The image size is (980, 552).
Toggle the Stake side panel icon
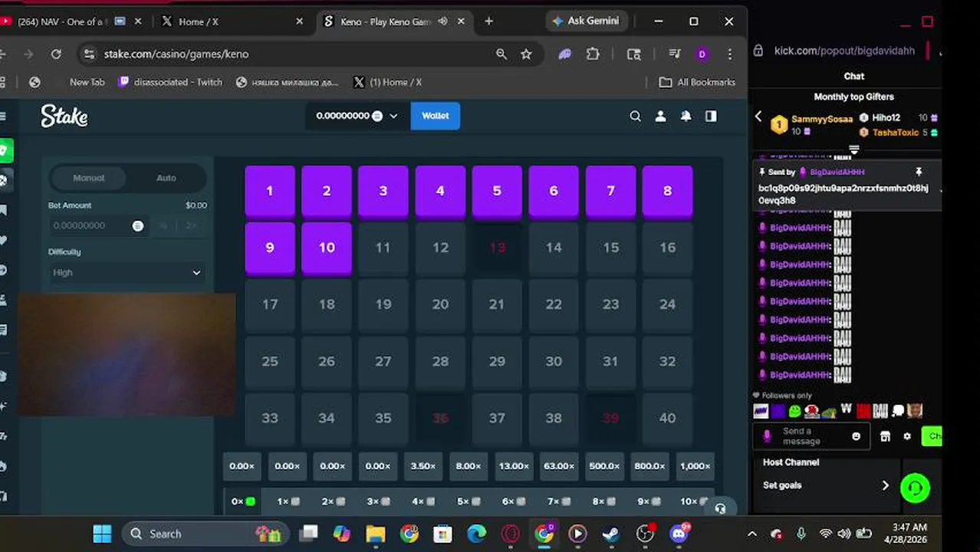pyautogui.click(x=711, y=116)
